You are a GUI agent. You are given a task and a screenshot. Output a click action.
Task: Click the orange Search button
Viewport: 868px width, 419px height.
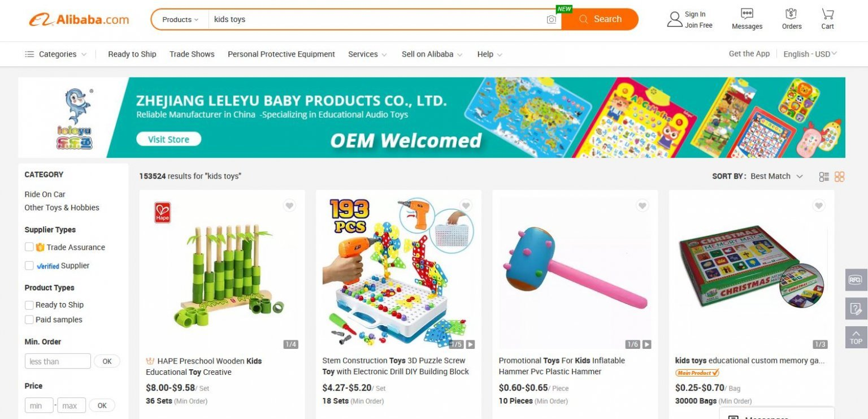coord(600,19)
